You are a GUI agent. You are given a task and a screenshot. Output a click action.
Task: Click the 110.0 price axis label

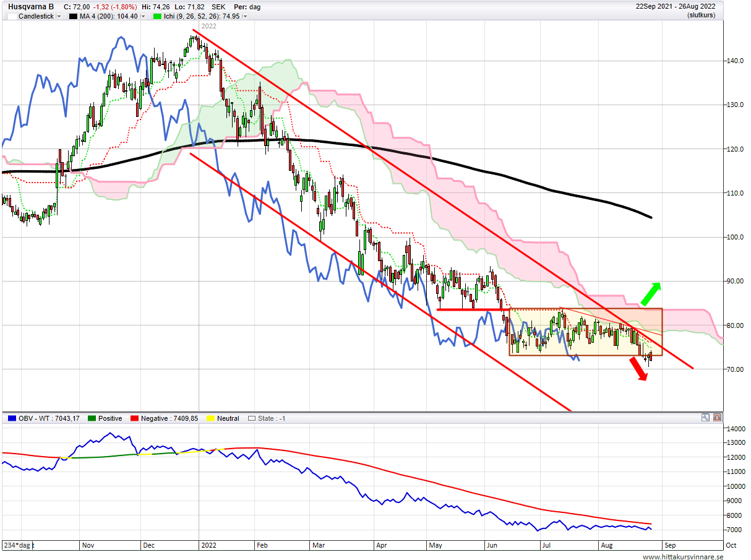735,193
